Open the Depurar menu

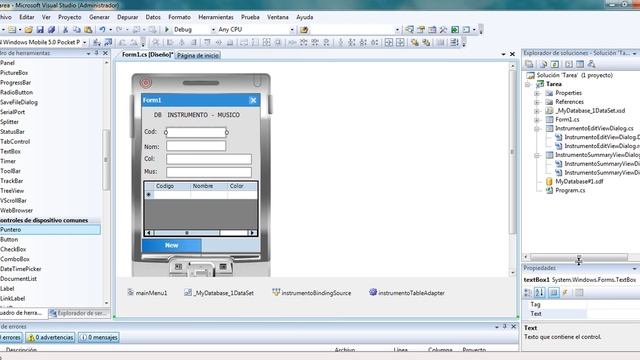127,17
